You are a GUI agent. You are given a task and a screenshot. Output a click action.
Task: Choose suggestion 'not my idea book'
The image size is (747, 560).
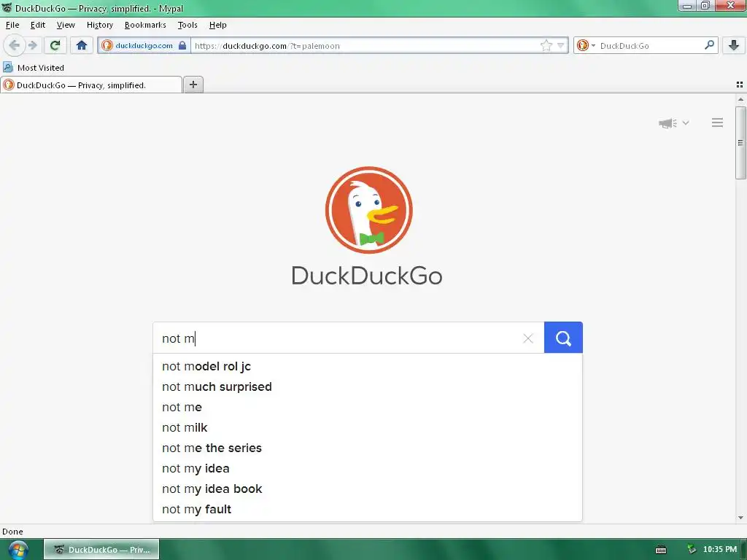click(368, 489)
